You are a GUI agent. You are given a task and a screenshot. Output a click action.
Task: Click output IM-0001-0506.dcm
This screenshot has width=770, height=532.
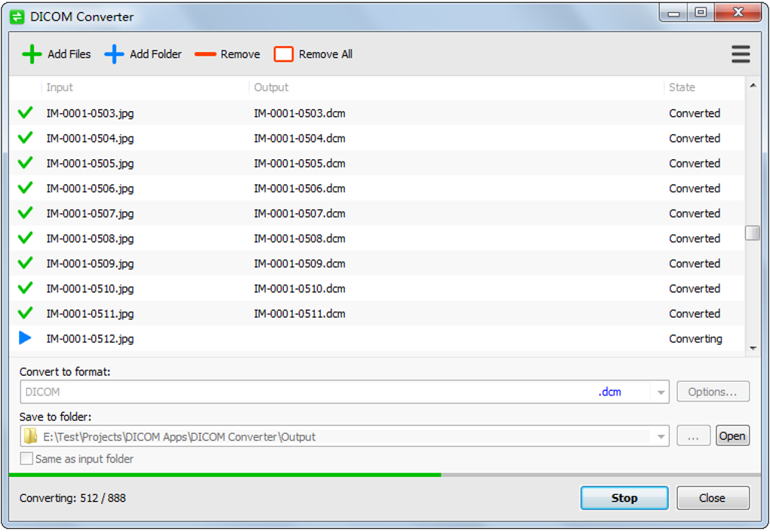click(300, 189)
